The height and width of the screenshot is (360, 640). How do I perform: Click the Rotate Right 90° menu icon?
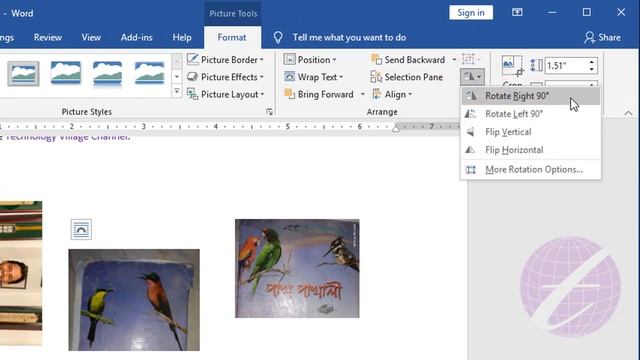[471, 96]
